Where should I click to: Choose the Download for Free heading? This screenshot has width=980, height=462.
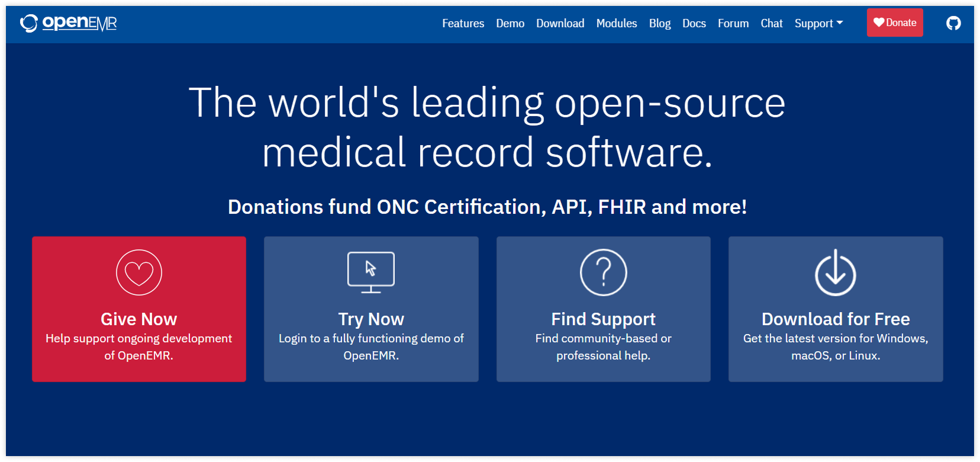coord(836,319)
